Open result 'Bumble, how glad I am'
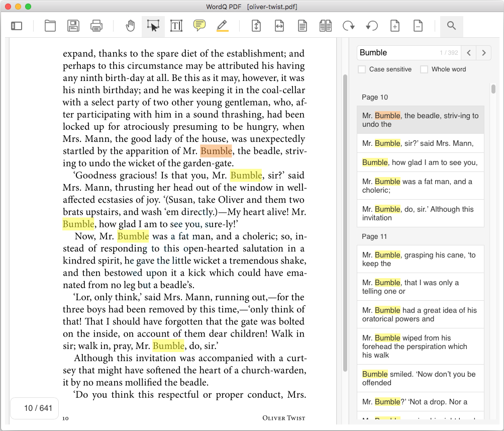This screenshot has height=431, width=504. [x=421, y=162]
